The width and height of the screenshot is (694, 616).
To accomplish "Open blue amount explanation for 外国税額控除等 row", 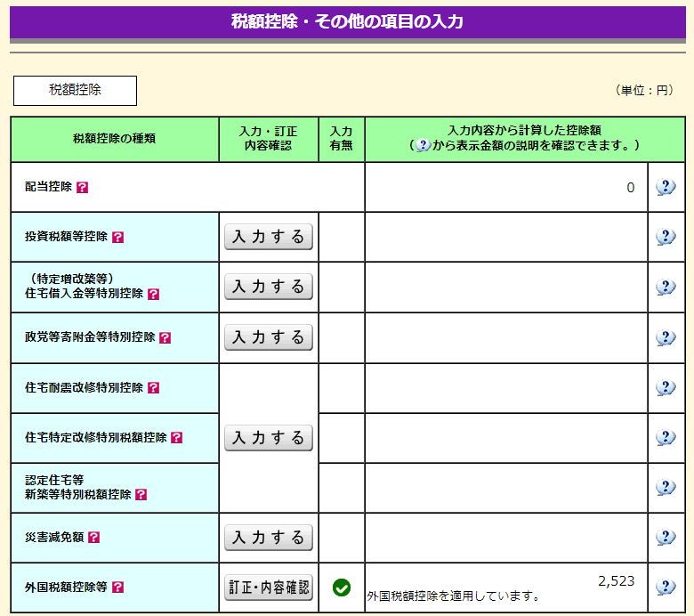I will (x=666, y=587).
